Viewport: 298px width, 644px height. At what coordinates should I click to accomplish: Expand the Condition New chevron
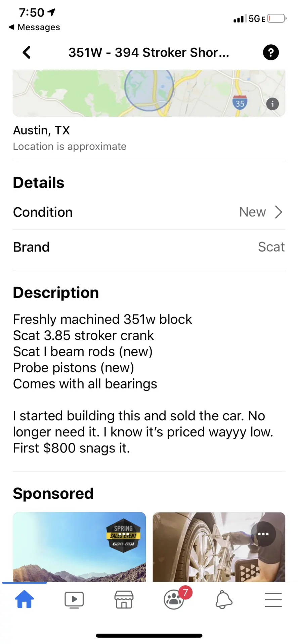[279, 212]
